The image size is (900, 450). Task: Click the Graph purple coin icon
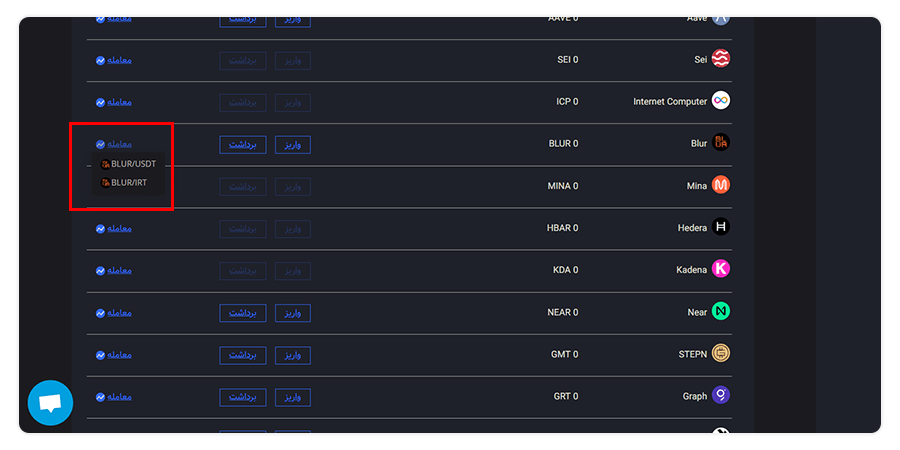point(721,396)
